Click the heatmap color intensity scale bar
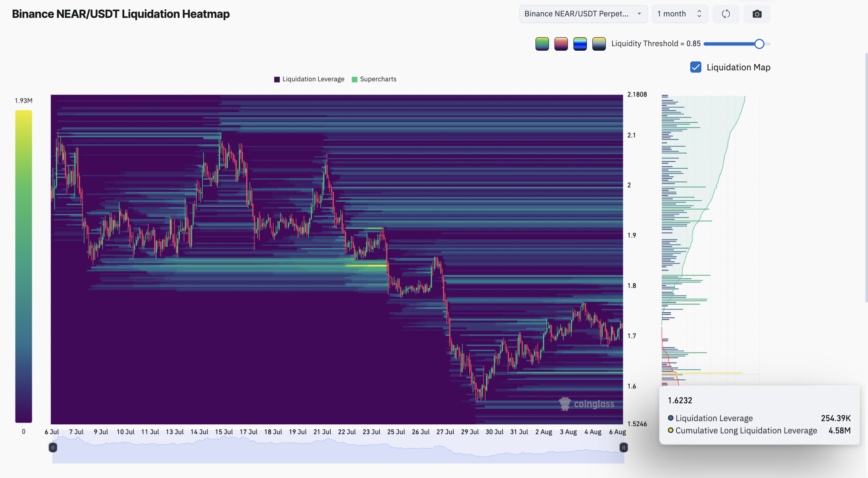Screen dimensions: 868x478 (x=23, y=267)
